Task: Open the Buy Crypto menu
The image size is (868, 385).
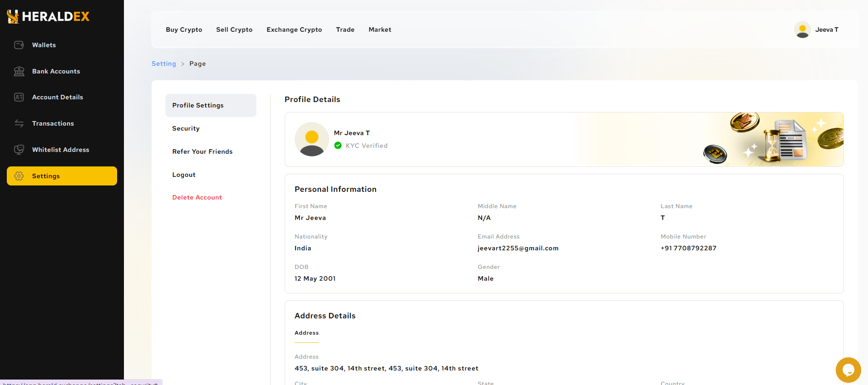Action: click(184, 29)
